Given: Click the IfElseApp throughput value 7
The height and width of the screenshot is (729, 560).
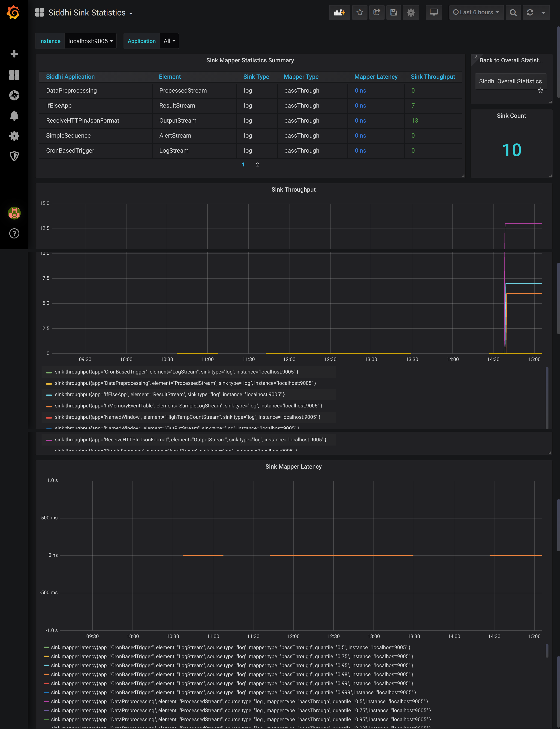Looking at the screenshot, I should point(413,106).
